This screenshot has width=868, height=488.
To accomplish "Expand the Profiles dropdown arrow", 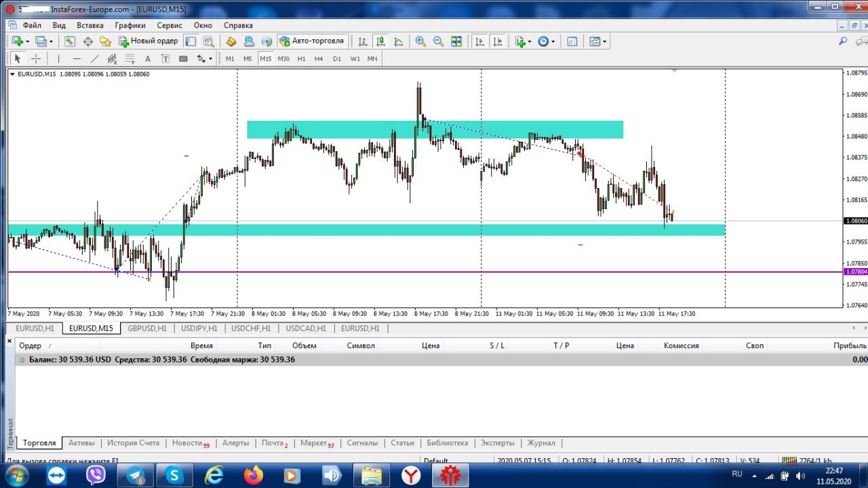I will pyautogui.click(x=51, y=41).
